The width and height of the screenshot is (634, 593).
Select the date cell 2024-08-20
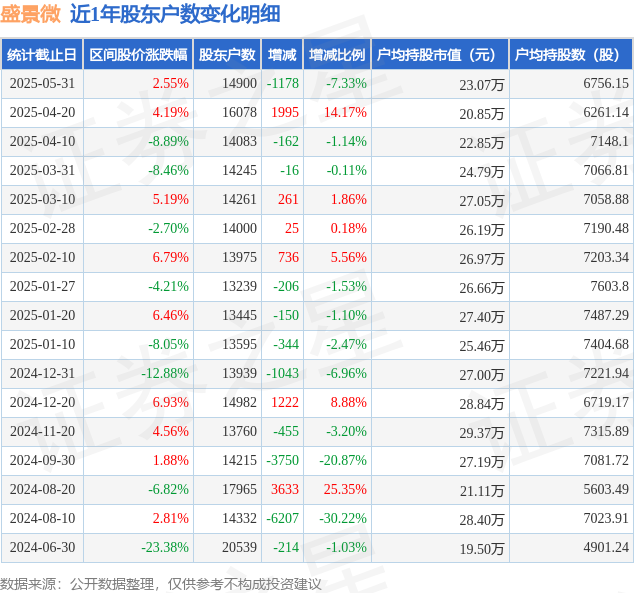(x=42, y=490)
